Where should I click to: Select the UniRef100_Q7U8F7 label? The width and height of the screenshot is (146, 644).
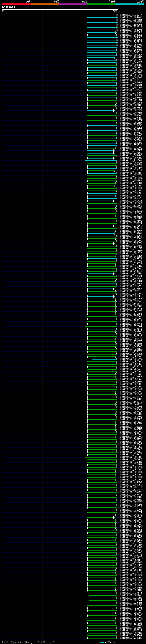tap(131, 150)
